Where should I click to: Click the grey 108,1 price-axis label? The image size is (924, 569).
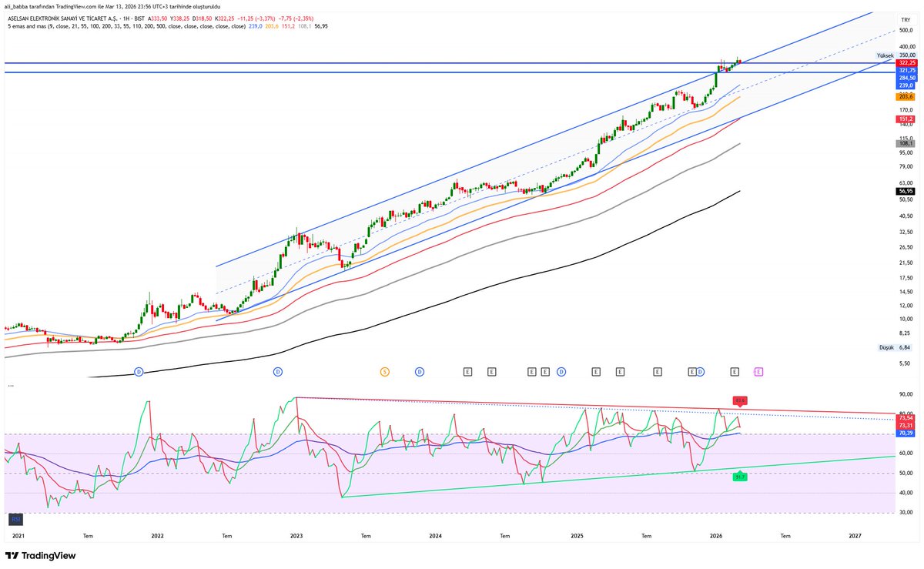906,144
